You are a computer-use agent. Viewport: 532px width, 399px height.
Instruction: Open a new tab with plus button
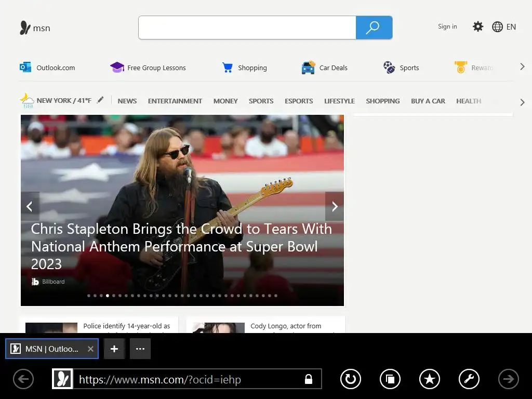pos(114,349)
